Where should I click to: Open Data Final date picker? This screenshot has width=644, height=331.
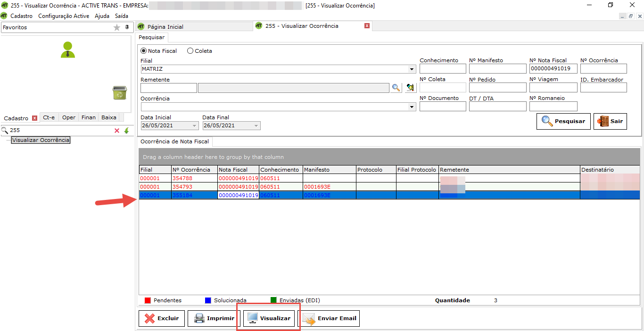pos(256,126)
